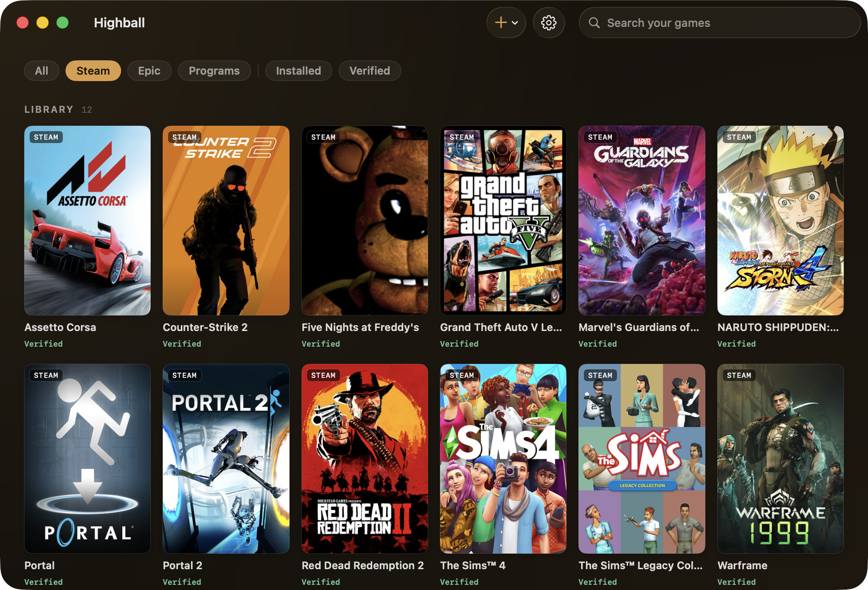This screenshot has width=868, height=590.
Task: Open The Sims 4 cover art
Action: point(503,459)
